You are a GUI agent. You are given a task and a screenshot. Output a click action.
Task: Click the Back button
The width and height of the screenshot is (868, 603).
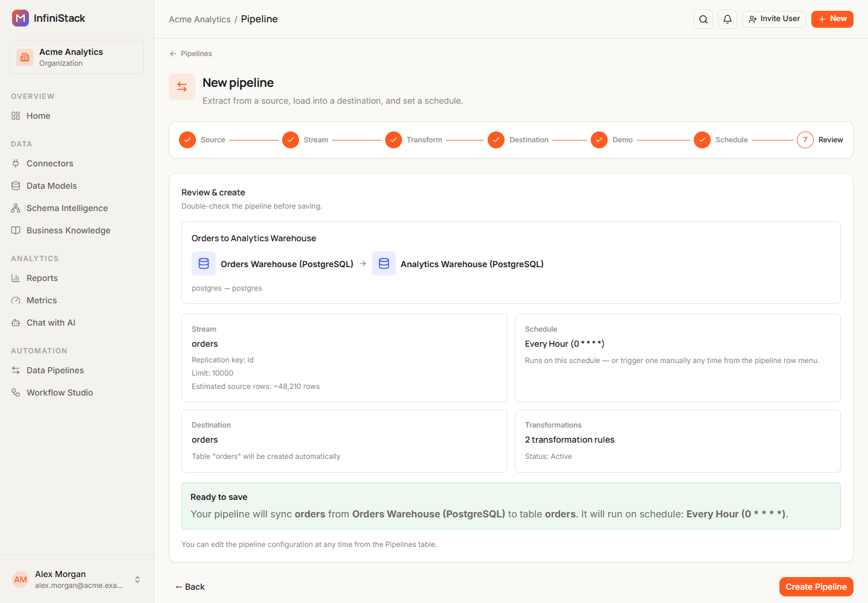click(x=190, y=587)
